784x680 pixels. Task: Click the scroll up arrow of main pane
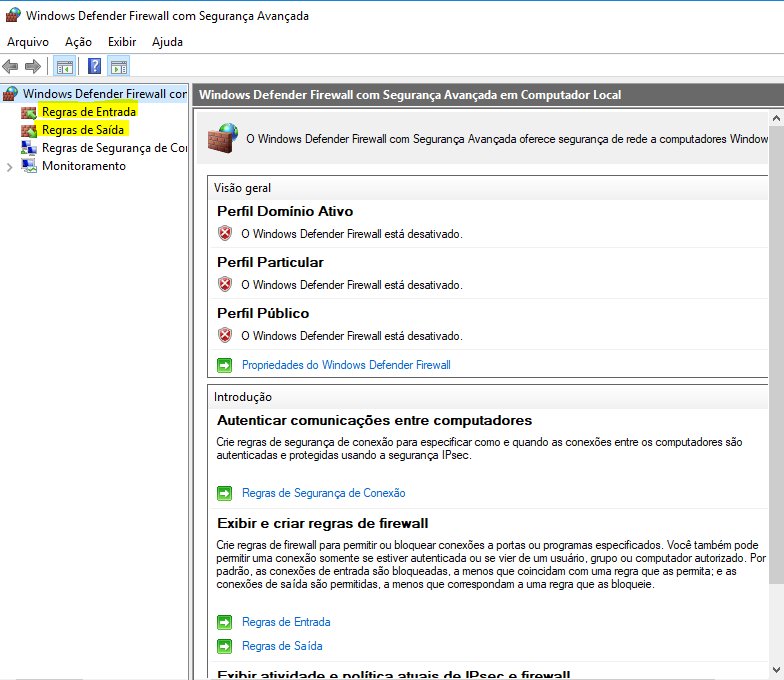coord(776,118)
